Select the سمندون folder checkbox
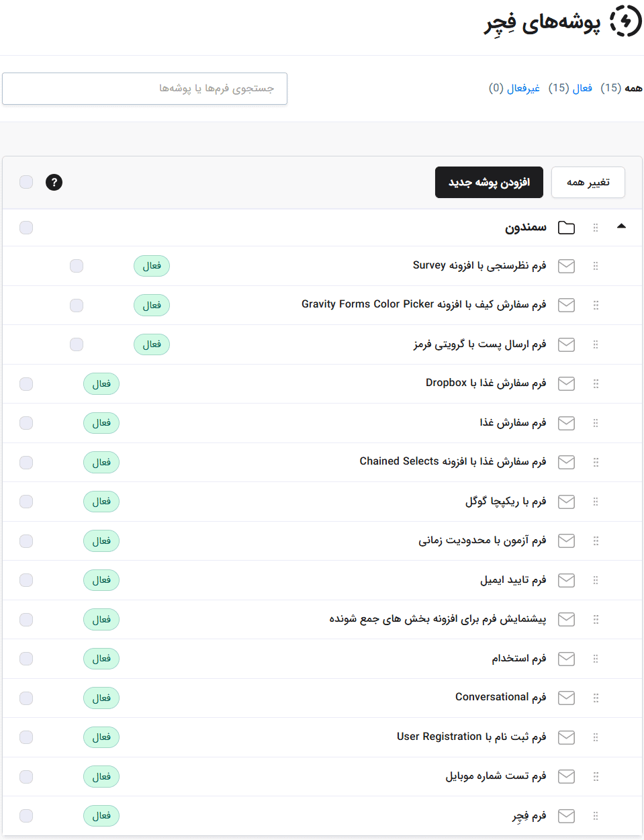This screenshot has width=644, height=840. point(26,228)
